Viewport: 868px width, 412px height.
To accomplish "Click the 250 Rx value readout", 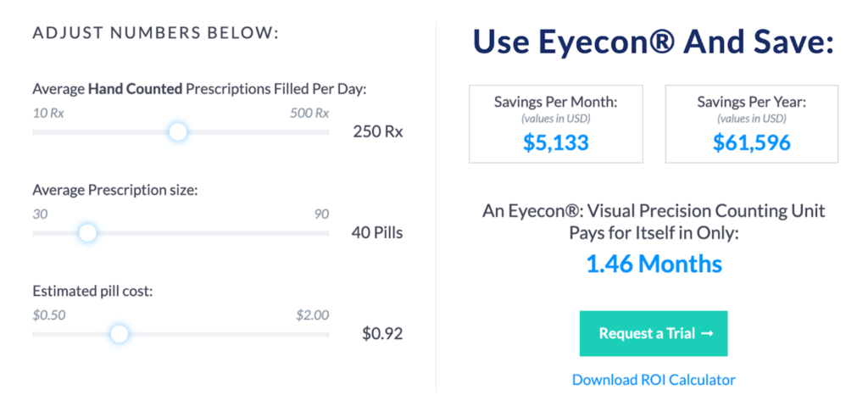I will (378, 132).
